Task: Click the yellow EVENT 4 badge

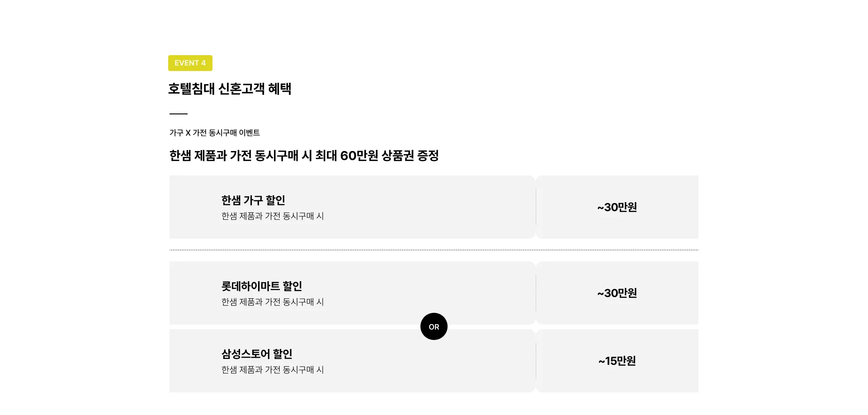Action: click(190, 63)
